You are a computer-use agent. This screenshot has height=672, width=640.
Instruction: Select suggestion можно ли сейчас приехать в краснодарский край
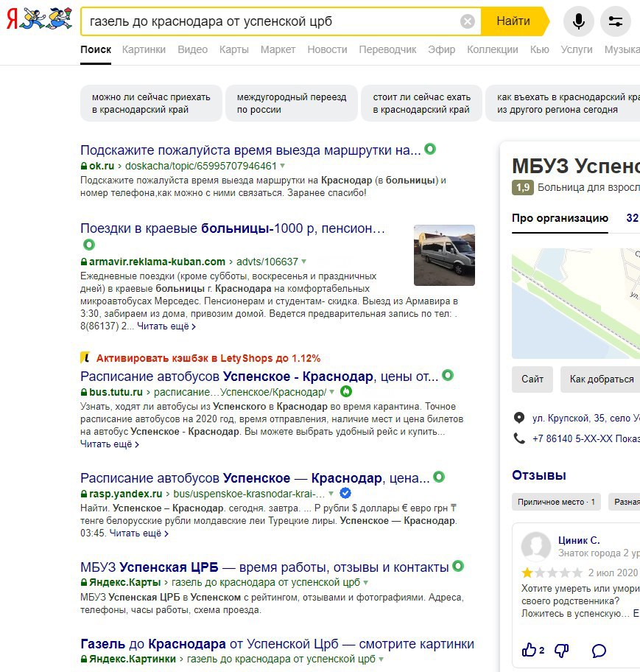click(x=151, y=103)
